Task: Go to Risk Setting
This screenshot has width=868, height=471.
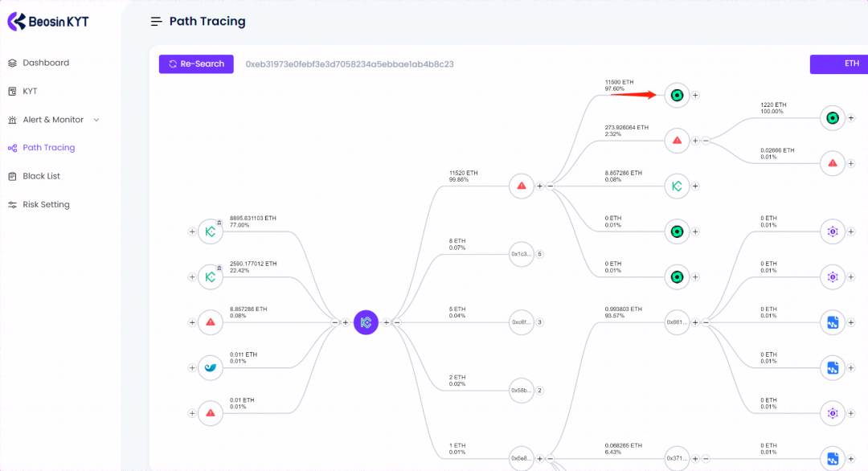Action: point(46,204)
